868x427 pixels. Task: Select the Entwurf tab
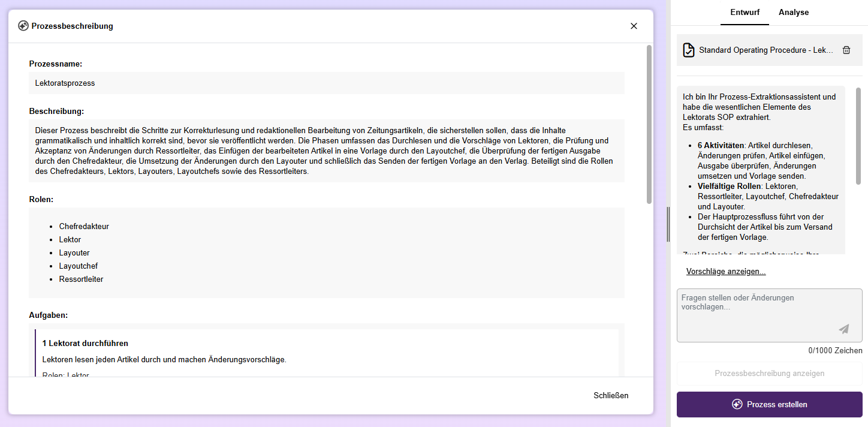744,13
